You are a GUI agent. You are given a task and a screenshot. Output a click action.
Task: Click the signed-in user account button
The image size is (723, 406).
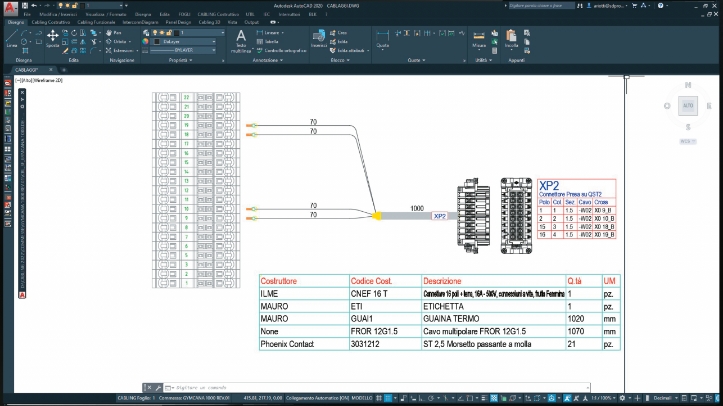pos(607,6)
